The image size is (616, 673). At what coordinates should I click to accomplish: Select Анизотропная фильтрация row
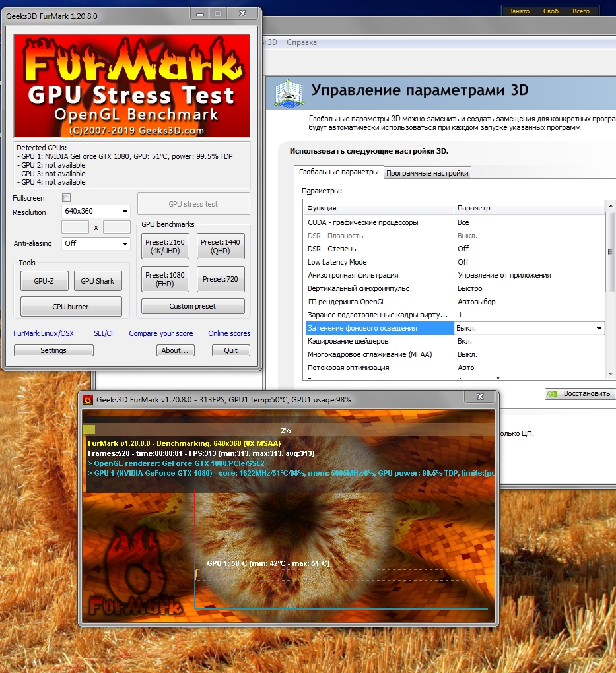(x=454, y=275)
